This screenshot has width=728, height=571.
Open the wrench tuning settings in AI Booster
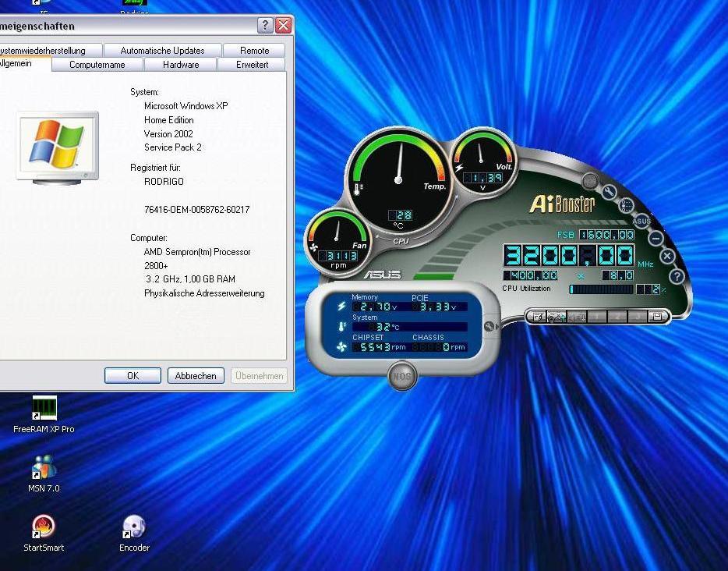609,192
